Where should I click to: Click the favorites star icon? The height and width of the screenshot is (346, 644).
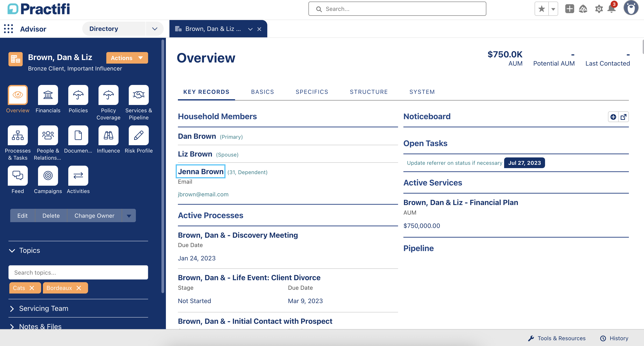point(541,9)
